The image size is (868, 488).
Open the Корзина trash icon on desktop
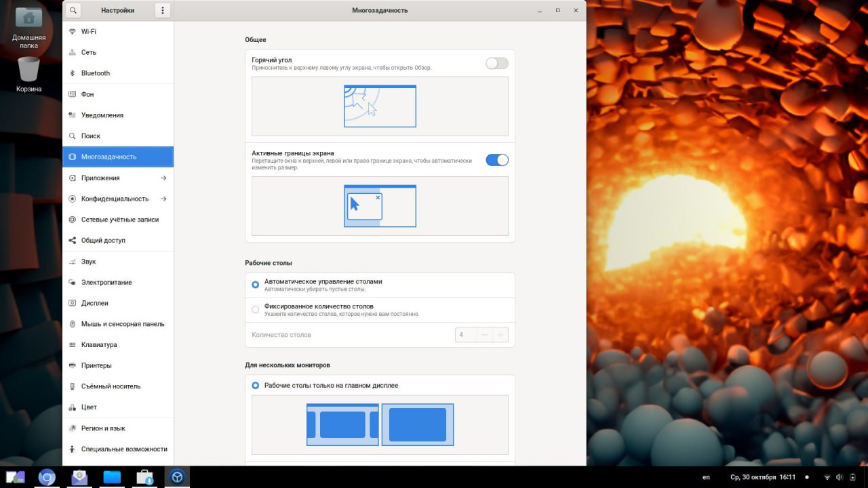pyautogui.click(x=28, y=69)
